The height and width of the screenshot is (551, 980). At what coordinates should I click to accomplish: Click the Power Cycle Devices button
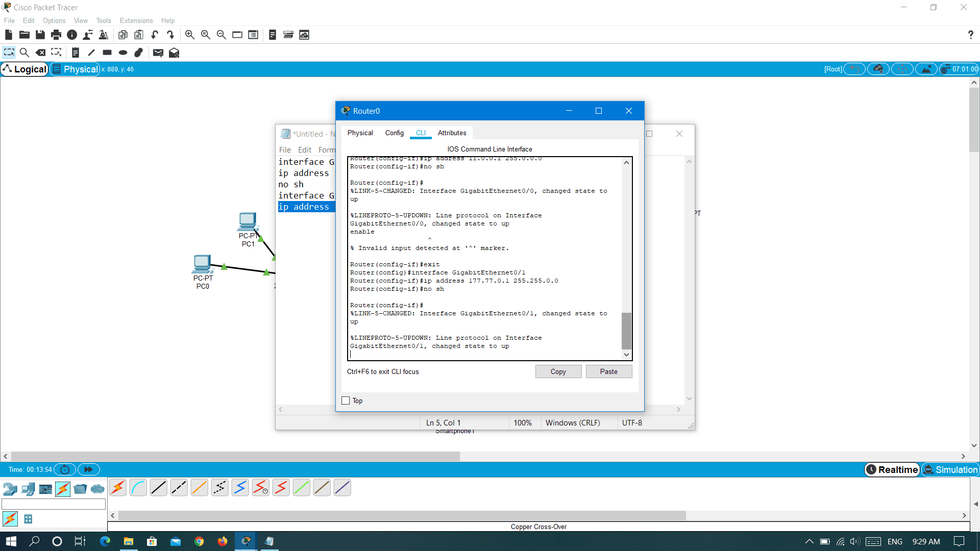pyautogui.click(x=65, y=469)
